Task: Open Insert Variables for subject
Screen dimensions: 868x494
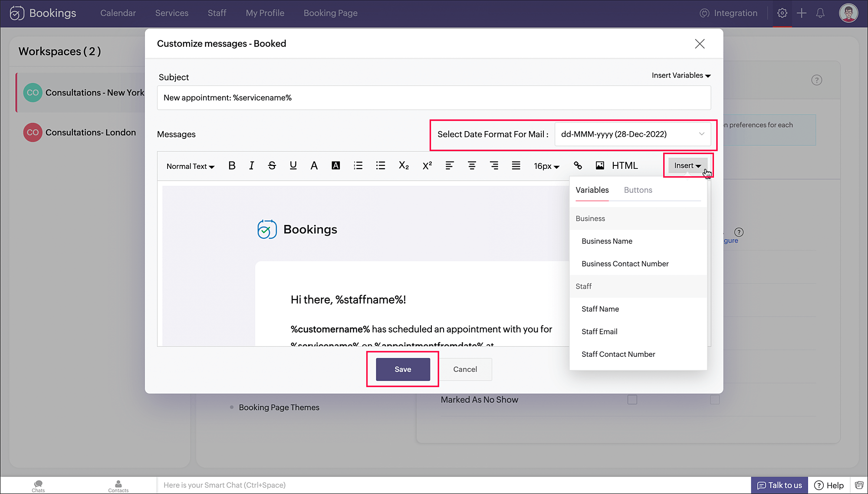Action: (x=681, y=76)
